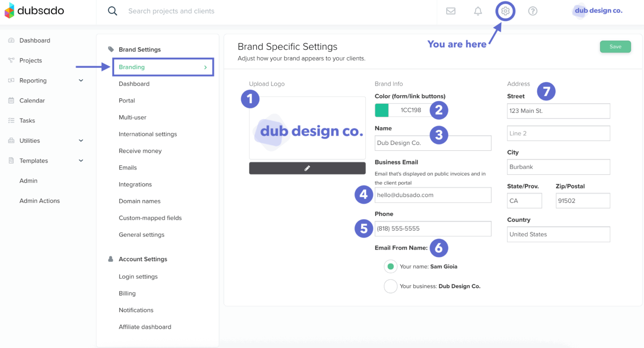Open the mail envelope icon

[x=451, y=11]
